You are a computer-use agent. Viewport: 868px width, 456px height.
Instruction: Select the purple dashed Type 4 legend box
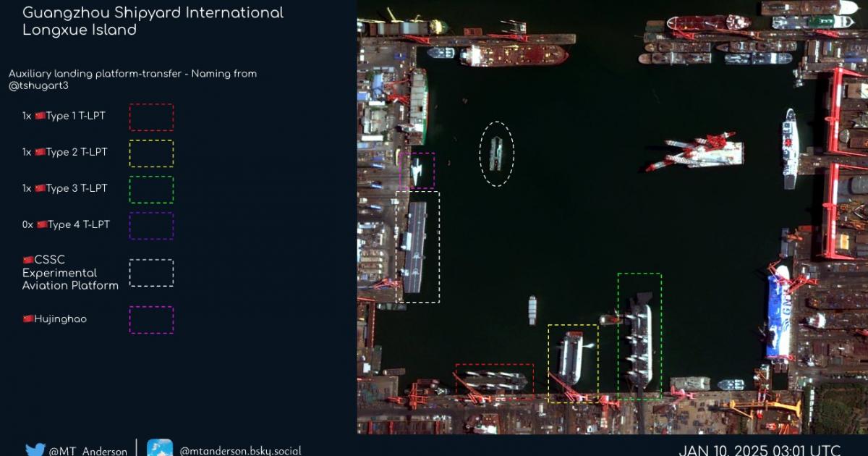151,226
